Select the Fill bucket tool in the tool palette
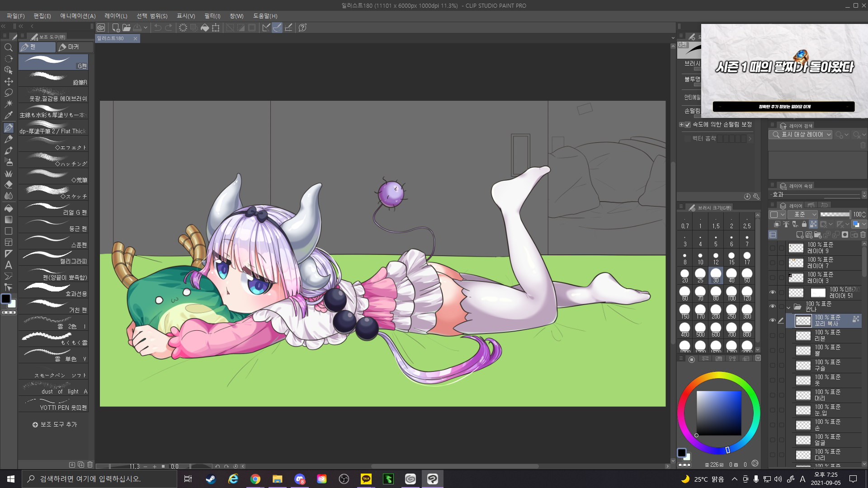868x488 pixels. (8, 208)
